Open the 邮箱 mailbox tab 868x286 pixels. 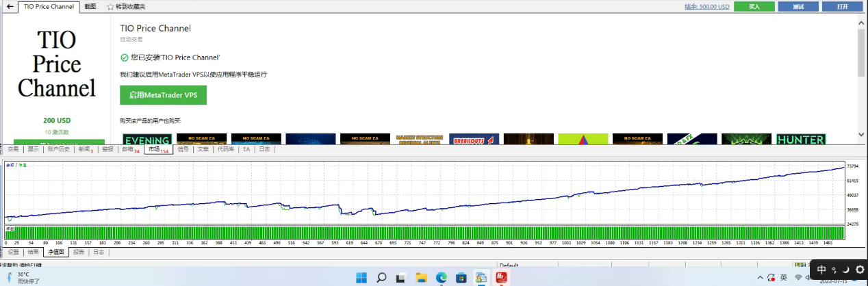tap(129, 149)
